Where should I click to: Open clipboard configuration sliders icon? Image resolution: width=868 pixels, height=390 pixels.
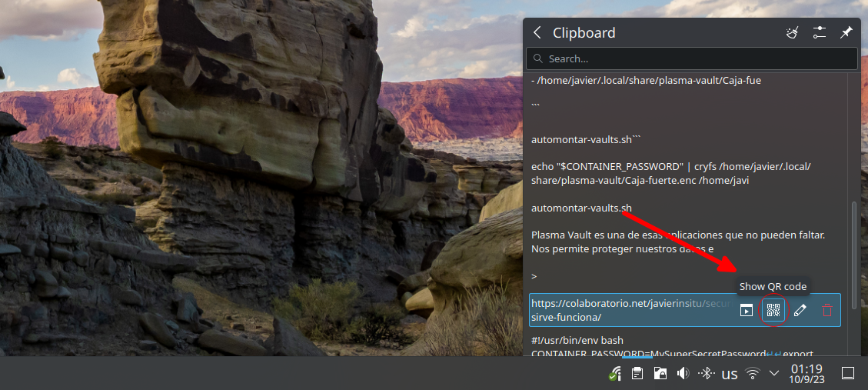[820, 32]
